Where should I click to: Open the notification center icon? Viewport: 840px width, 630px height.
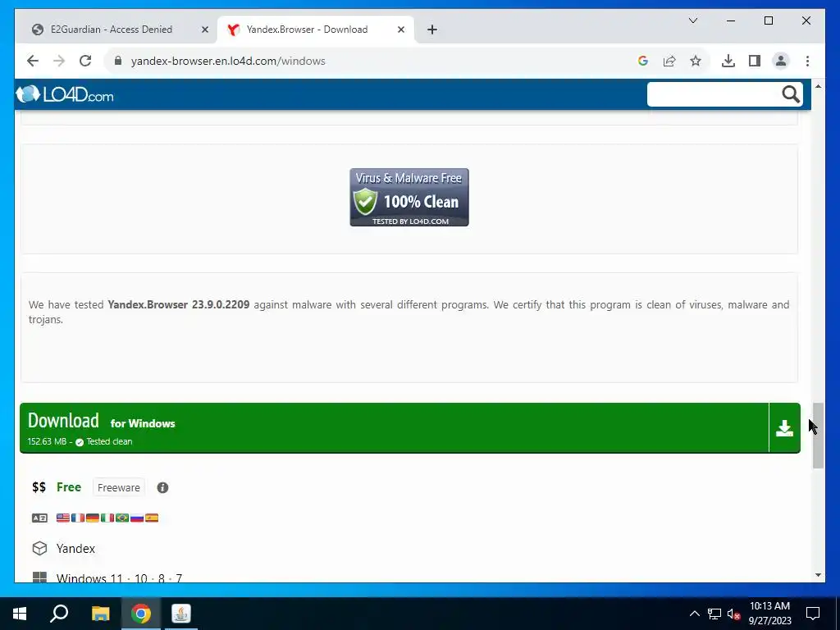(813, 614)
